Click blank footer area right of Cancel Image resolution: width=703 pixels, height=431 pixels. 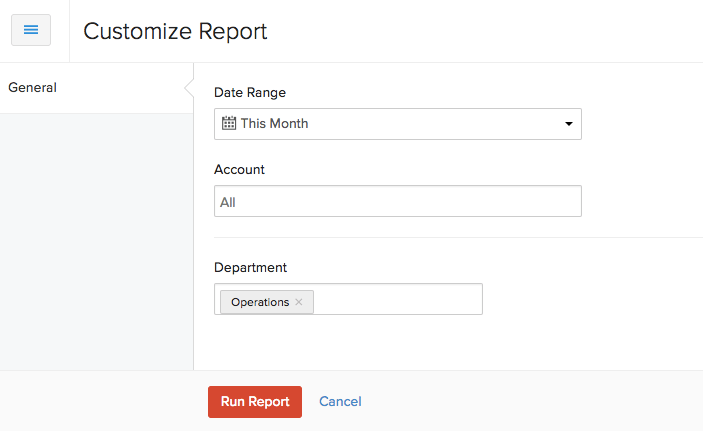point(530,402)
